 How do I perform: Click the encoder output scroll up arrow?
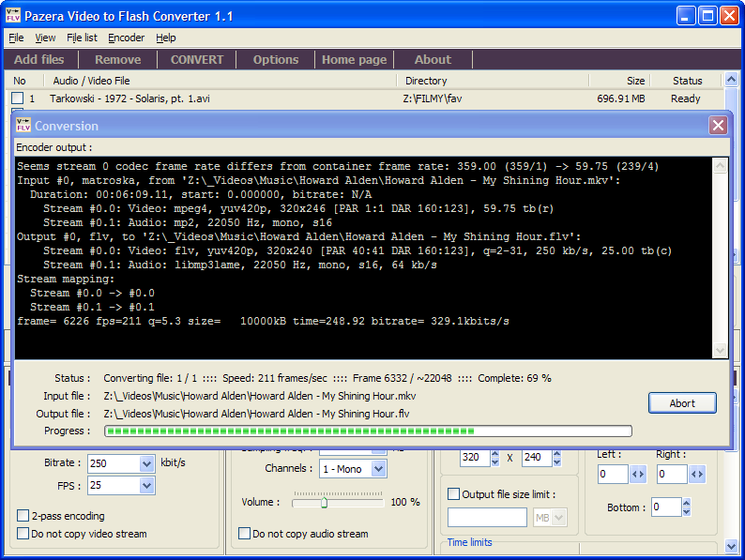720,165
